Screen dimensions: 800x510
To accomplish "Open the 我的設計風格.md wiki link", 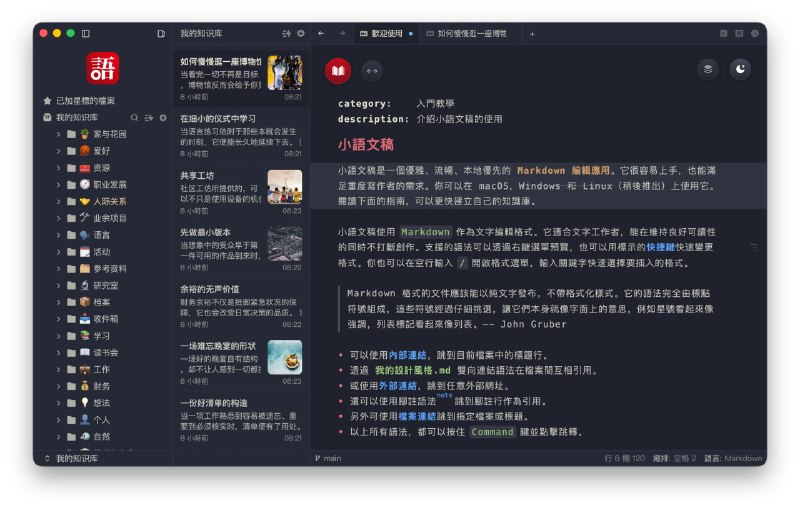I will pyautogui.click(x=413, y=371).
